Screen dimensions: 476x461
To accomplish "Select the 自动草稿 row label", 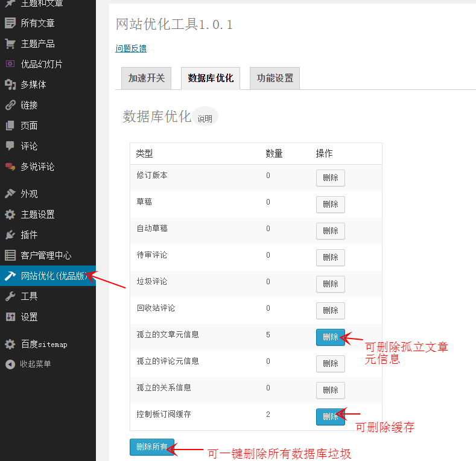I will (x=152, y=228).
